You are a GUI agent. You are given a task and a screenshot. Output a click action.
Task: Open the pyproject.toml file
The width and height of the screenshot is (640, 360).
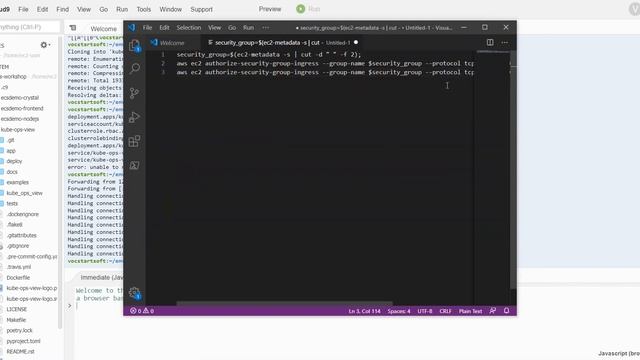point(23,341)
